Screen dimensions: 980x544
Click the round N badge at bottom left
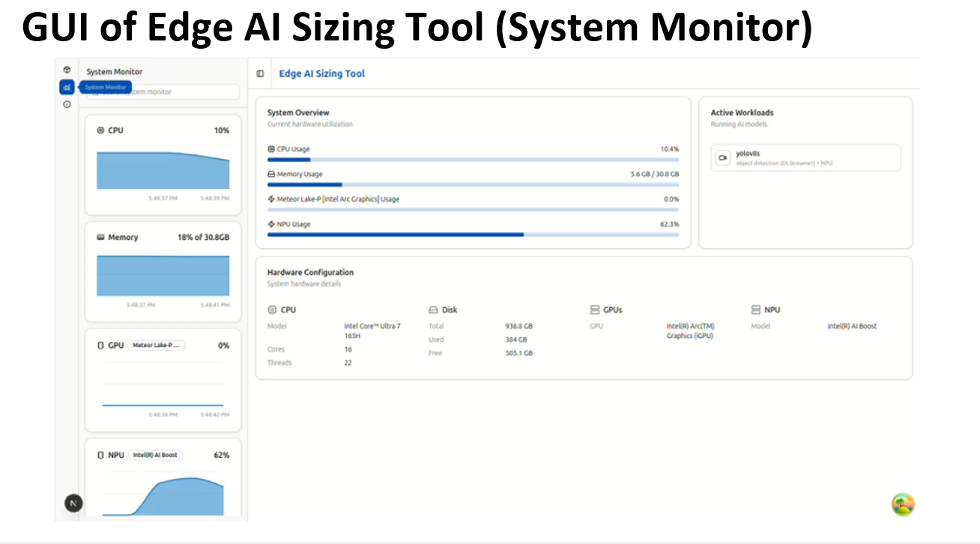(73, 504)
